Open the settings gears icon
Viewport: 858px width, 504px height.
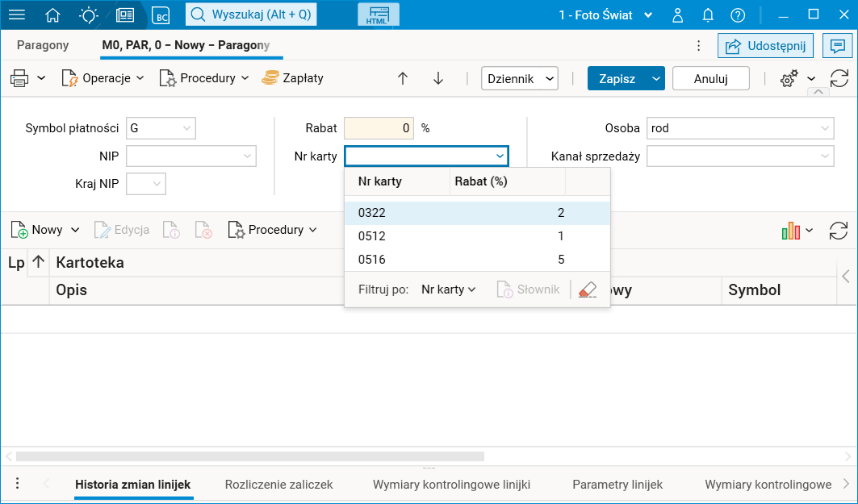(789, 79)
